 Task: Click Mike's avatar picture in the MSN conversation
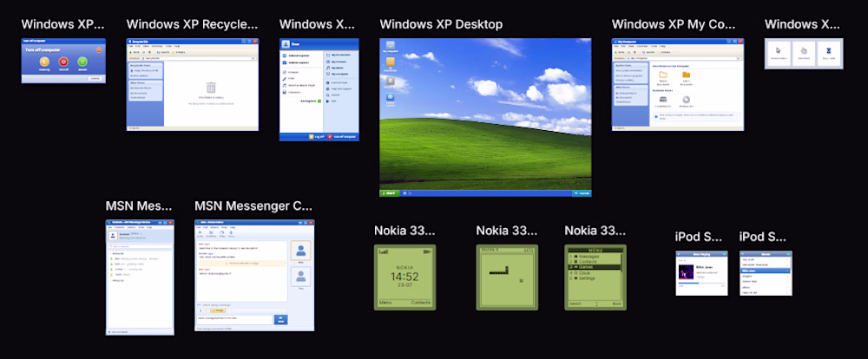(300, 250)
